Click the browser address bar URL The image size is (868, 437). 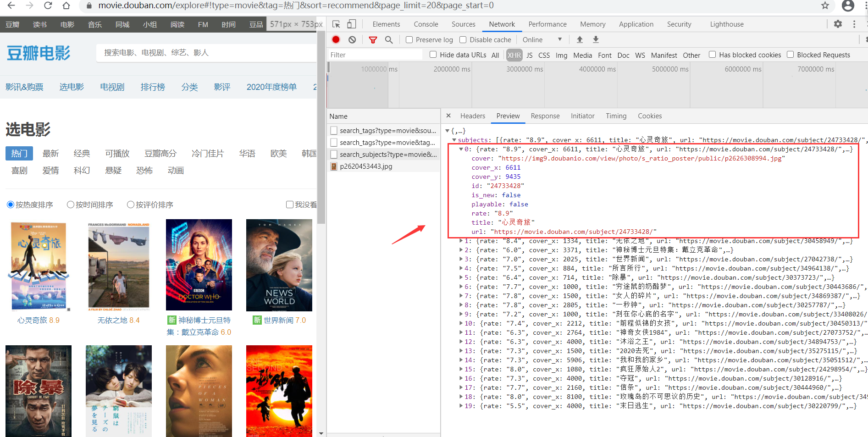296,6
